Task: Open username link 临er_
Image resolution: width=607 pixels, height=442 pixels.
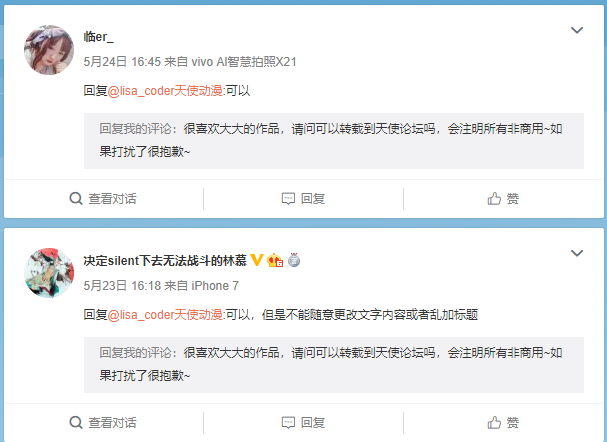Action: [x=99, y=36]
